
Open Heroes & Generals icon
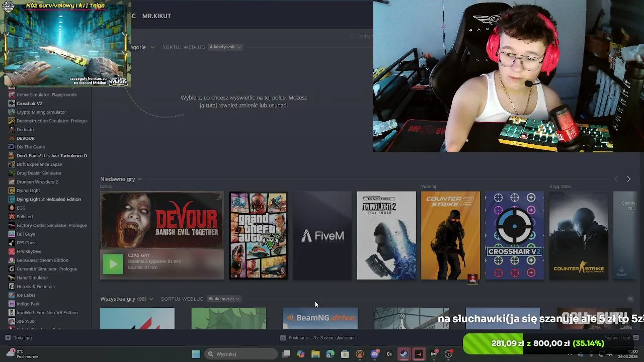point(12,286)
